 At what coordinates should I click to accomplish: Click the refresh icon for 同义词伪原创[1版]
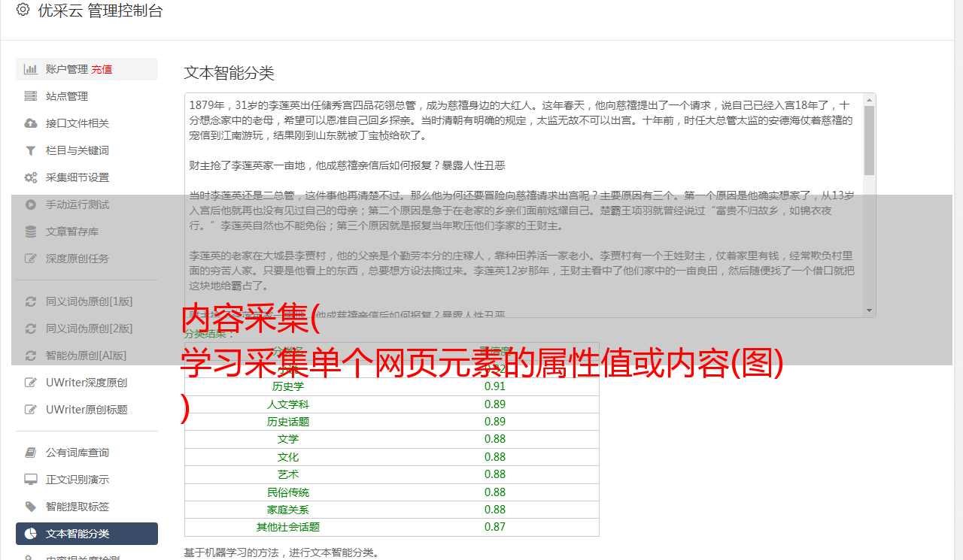(x=30, y=301)
